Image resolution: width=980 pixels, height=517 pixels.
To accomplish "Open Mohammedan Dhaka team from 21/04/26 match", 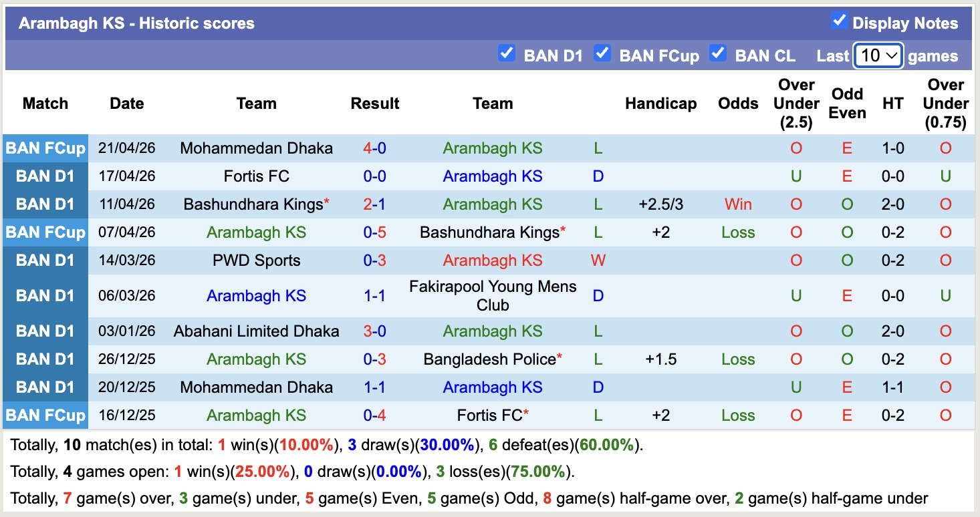I will (256, 148).
